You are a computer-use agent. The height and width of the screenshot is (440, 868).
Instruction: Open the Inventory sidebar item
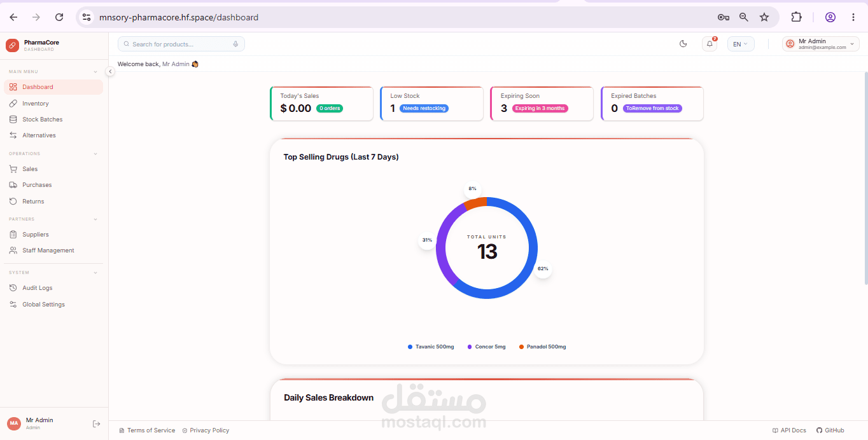click(x=53, y=104)
